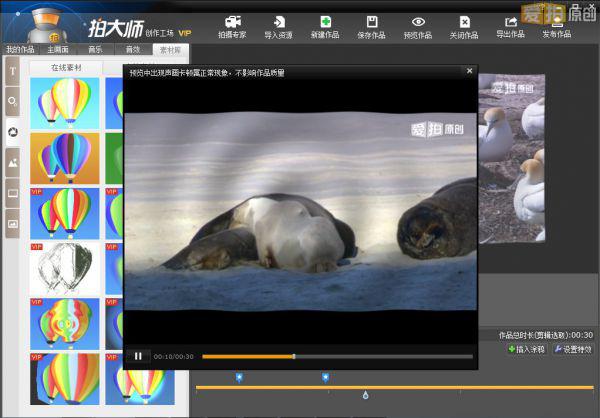Screen dimensions: 600x418
Task: Select the 在线素材 sub-tab
Action: (x=66, y=67)
